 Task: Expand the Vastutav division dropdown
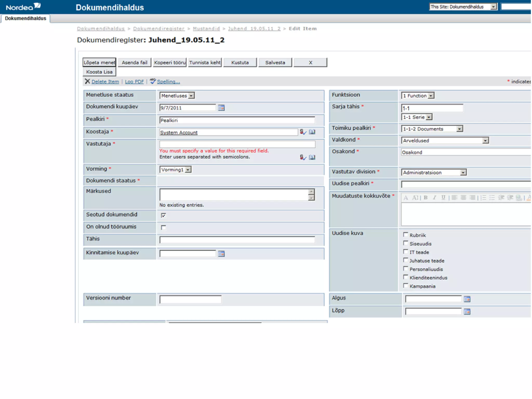coord(463,172)
